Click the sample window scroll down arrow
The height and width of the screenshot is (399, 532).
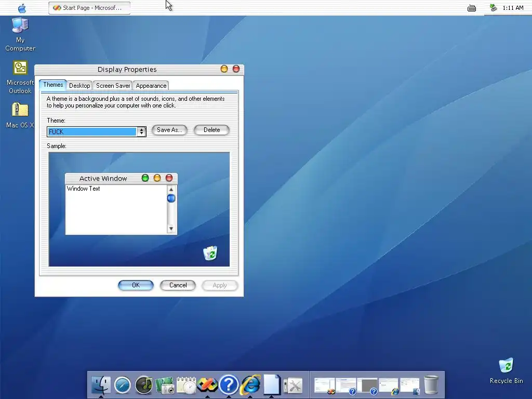171,229
